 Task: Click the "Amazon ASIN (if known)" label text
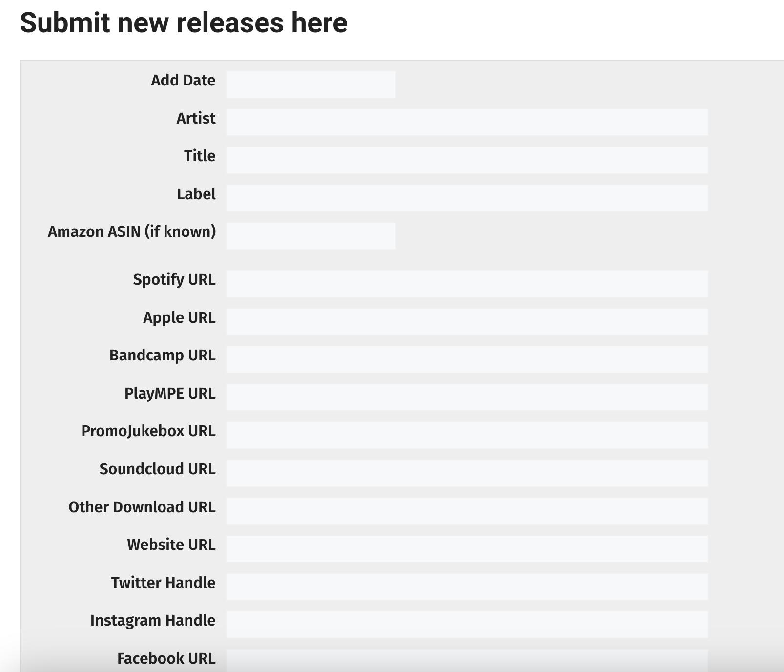[x=132, y=231]
